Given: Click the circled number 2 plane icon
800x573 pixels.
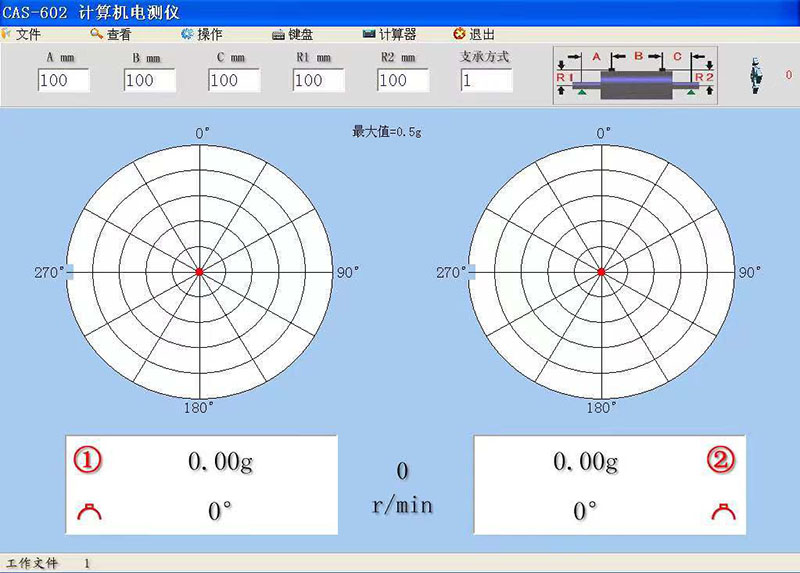Looking at the screenshot, I should click(x=721, y=460).
